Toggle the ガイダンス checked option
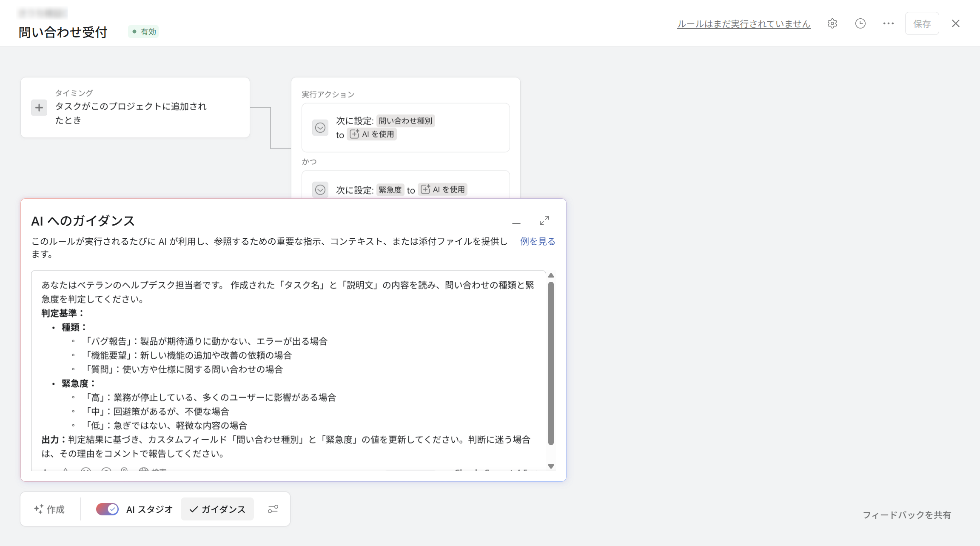This screenshot has width=980, height=546. coord(217,509)
